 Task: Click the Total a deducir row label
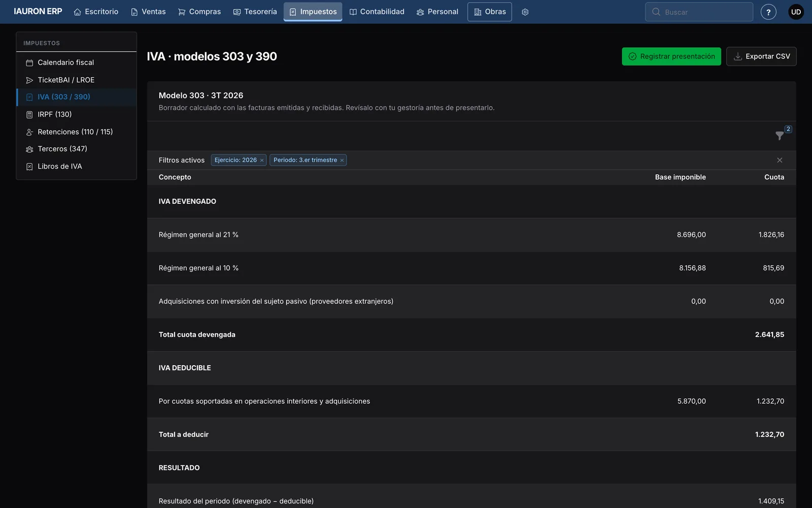[x=184, y=434]
